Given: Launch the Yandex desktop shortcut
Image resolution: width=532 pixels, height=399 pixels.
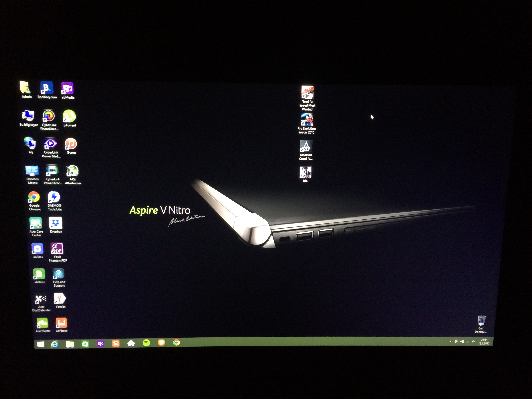Looking at the screenshot, I should click(x=60, y=300).
